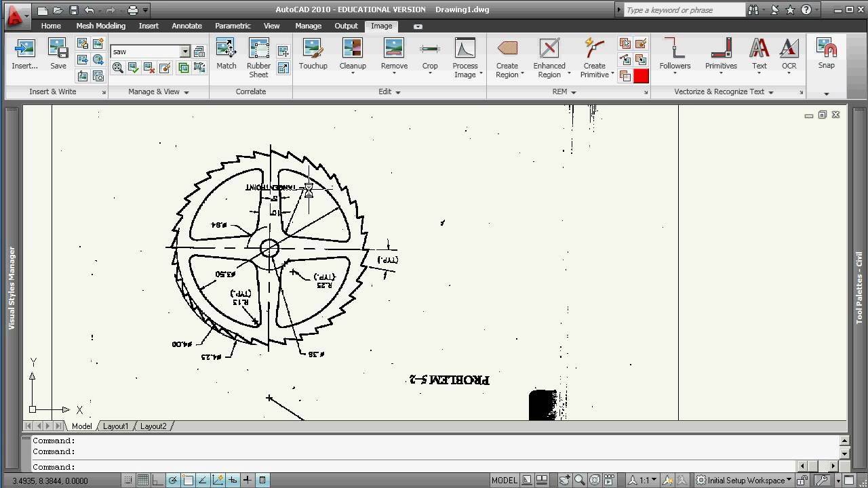Viewport: 868px width, 488px height.
Task: Click the red REM color swatch
Action: click(x=640, y=75)
